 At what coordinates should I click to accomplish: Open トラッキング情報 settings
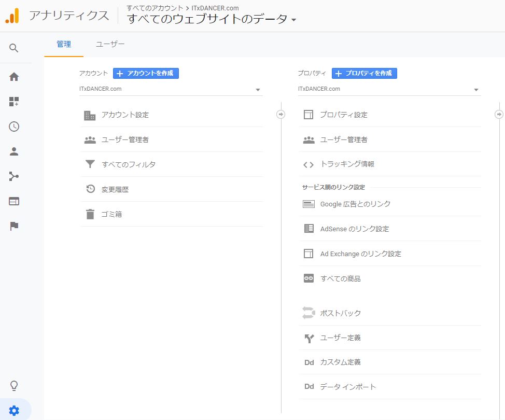point(347,164)
